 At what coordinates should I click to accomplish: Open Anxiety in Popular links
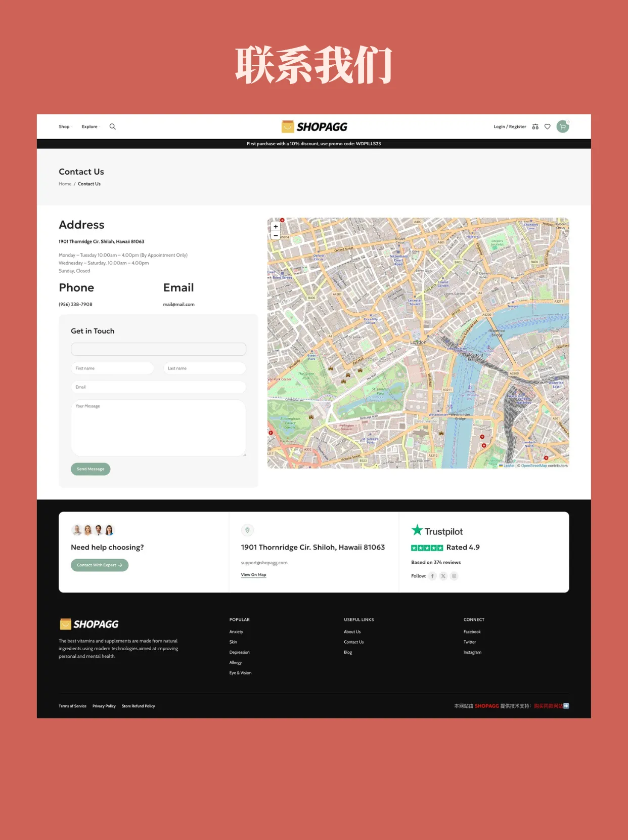[x=236, y=632]
